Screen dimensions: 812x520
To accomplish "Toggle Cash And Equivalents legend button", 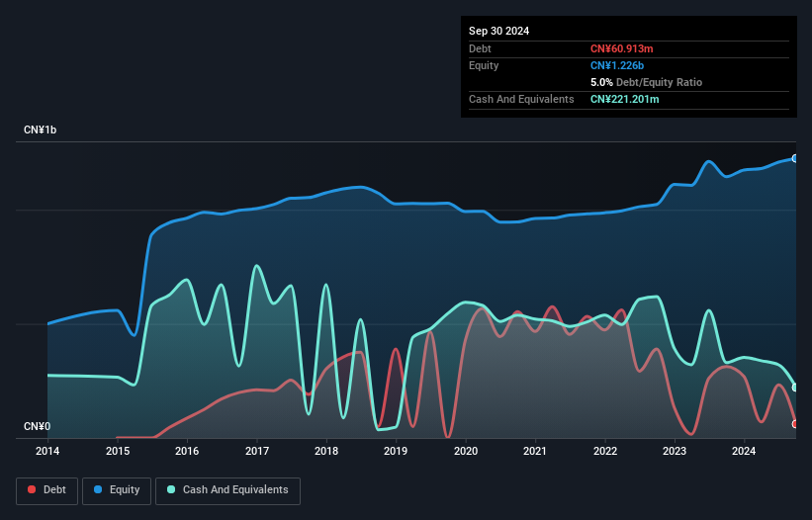I will (227, 490).
